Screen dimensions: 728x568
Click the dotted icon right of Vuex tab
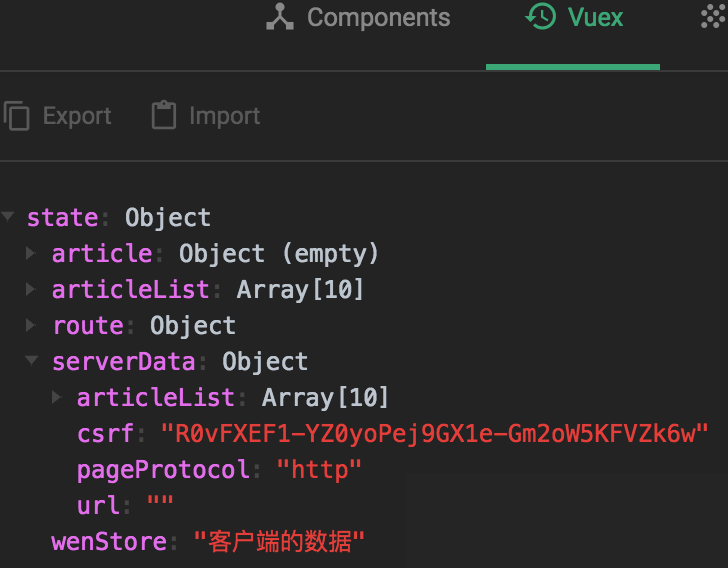click(x=712, y=17)
